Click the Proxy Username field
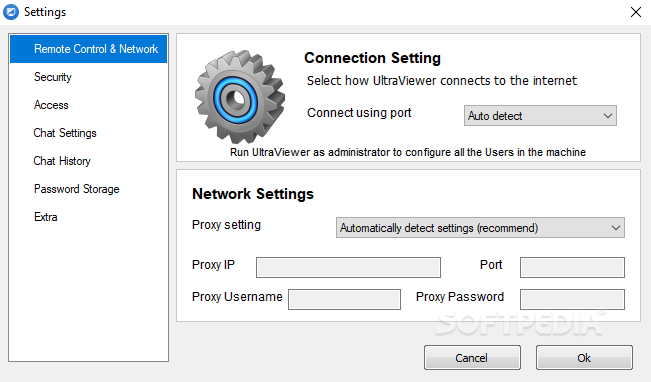 pos(344,299)
